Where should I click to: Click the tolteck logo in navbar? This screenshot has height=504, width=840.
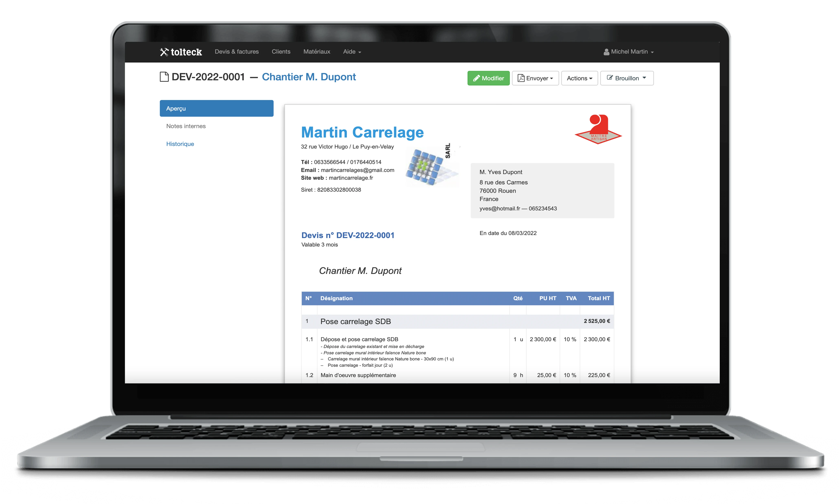pos(181,52)
